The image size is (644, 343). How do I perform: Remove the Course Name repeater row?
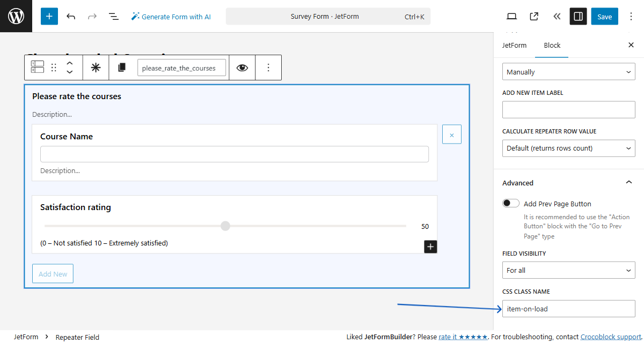[x=451, y=134]
